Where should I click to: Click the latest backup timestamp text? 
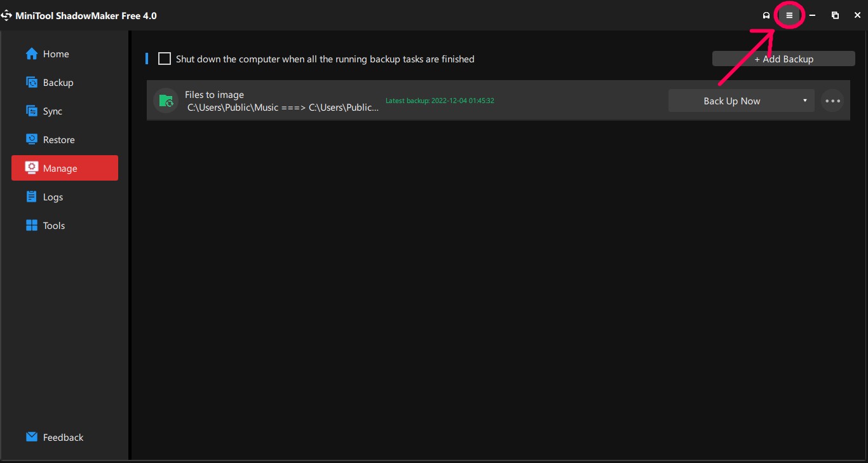440,100
